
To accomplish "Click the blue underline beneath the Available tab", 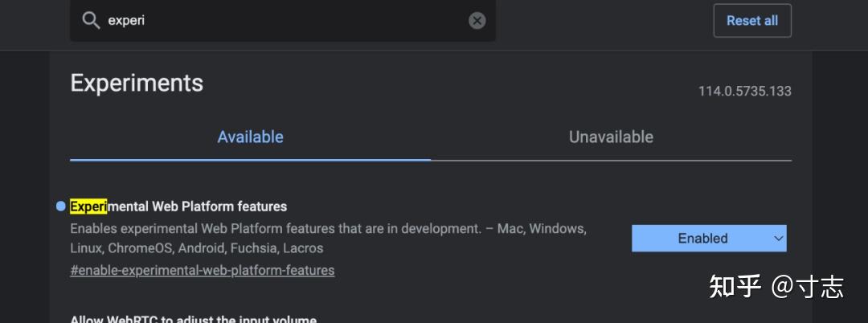I will click(x=250, y=159).
